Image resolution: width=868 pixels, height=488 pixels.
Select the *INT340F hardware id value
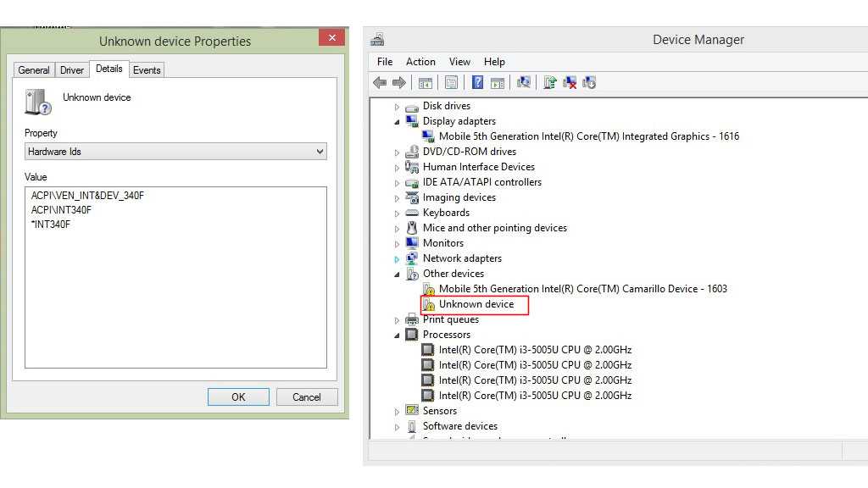51,224
